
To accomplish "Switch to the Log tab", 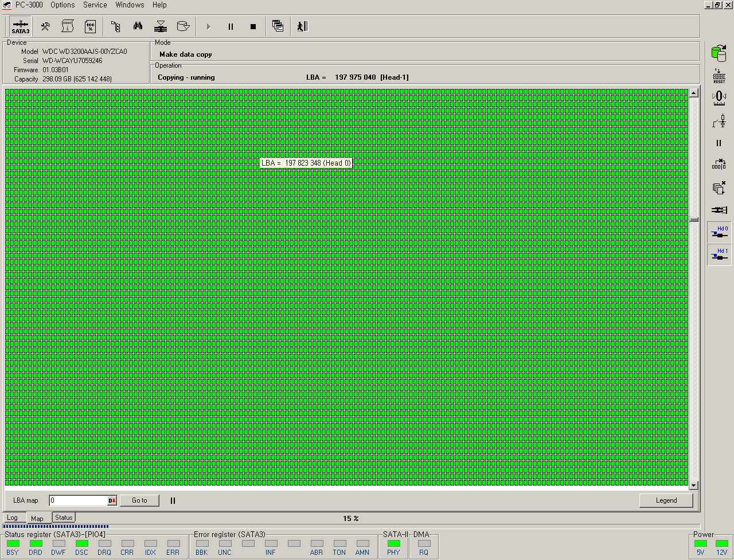I will coord(12,518).
